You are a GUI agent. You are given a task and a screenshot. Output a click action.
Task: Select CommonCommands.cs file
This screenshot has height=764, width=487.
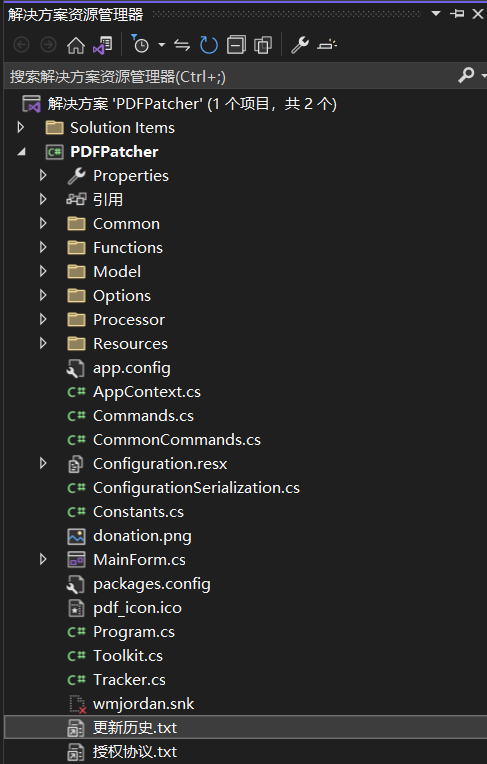177,439
